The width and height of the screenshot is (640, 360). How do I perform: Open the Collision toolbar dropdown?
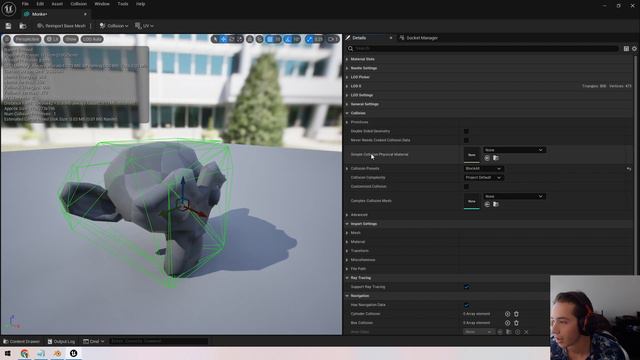pyautogui.click(x=114, y=26)
